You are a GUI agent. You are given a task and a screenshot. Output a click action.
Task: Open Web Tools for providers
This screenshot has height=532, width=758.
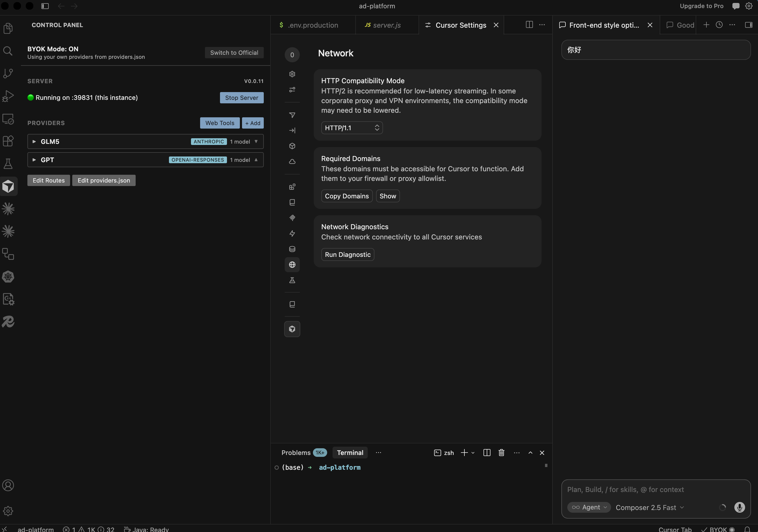(219, 123)
